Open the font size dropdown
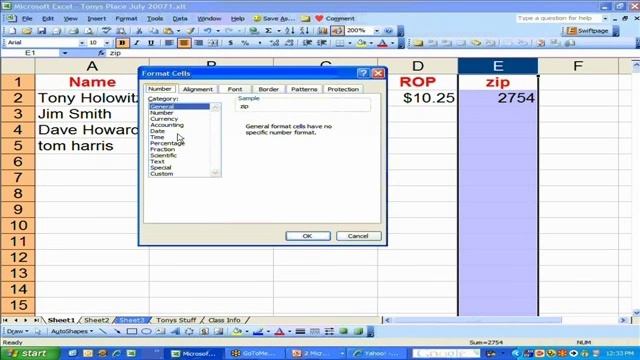640x360 pixels. coord(107,43)
